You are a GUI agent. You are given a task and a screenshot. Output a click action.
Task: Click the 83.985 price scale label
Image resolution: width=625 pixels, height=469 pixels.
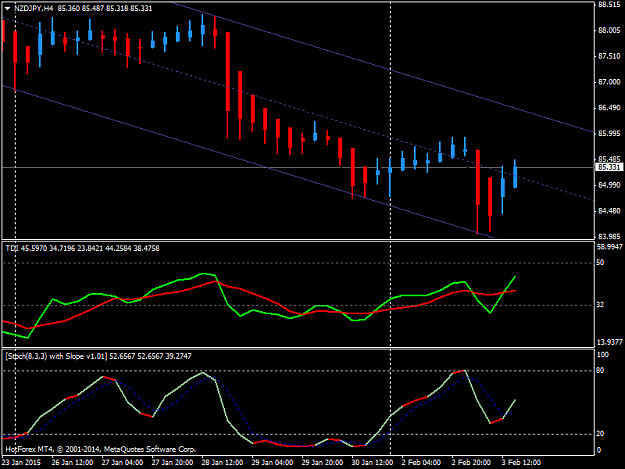(x=609, y=236)
